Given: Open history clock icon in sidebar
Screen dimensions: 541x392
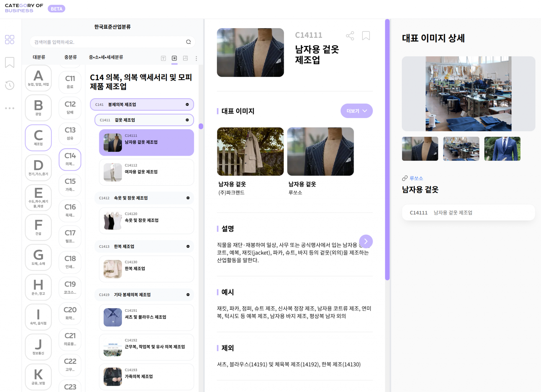Looking at the screenshot, I should [x=10, y=85].
